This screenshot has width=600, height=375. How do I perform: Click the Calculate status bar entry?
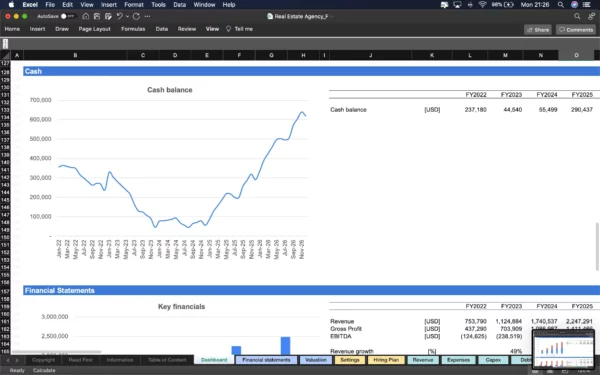(44, 370)
